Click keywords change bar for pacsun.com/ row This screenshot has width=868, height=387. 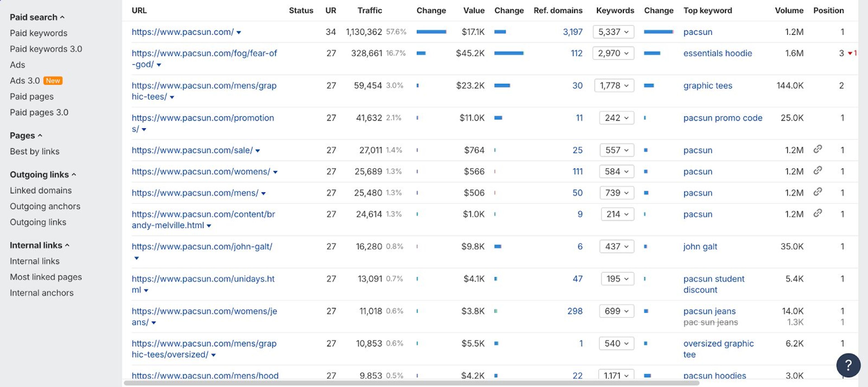[x=658, y=32]
